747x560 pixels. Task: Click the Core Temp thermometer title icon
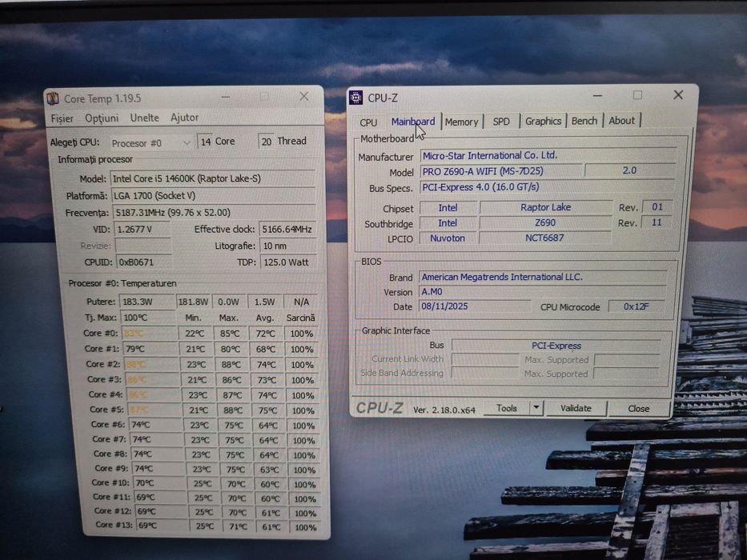[x=53, y=98]
